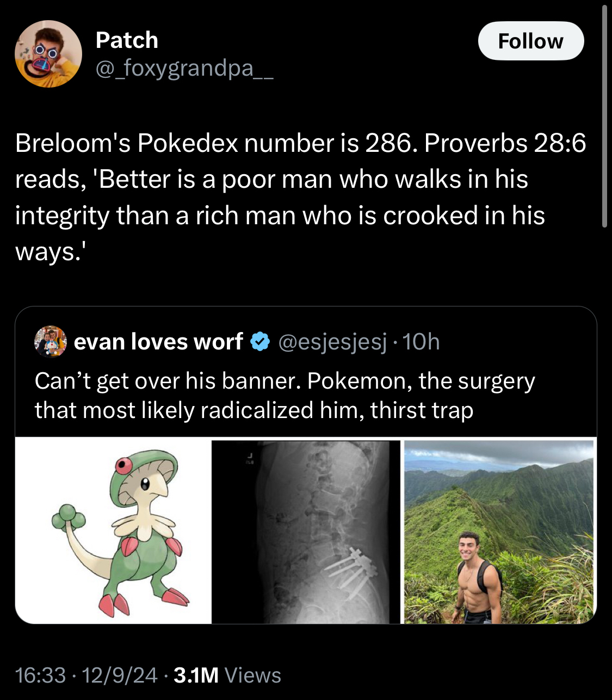Click the 10h quoted tweet timestamp
This screenshot has width=612, height=700.
(x=422, y=342)
